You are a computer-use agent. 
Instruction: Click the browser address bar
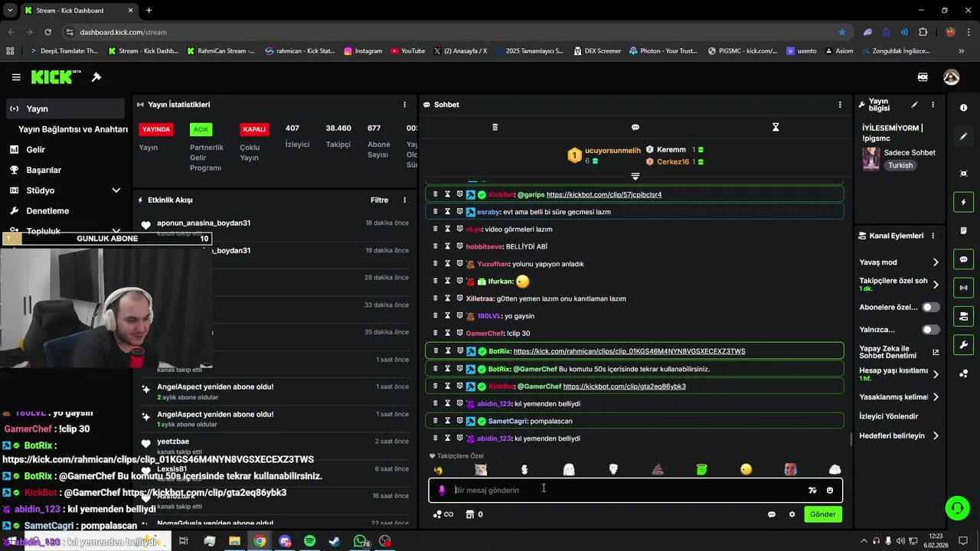[x=452, y=32]
